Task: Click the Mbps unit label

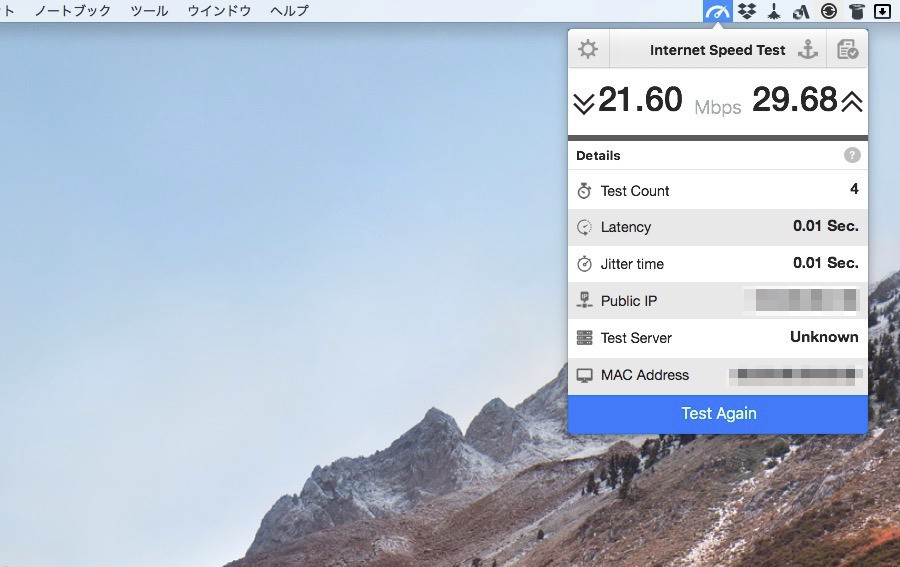Action: pos(717,107)
